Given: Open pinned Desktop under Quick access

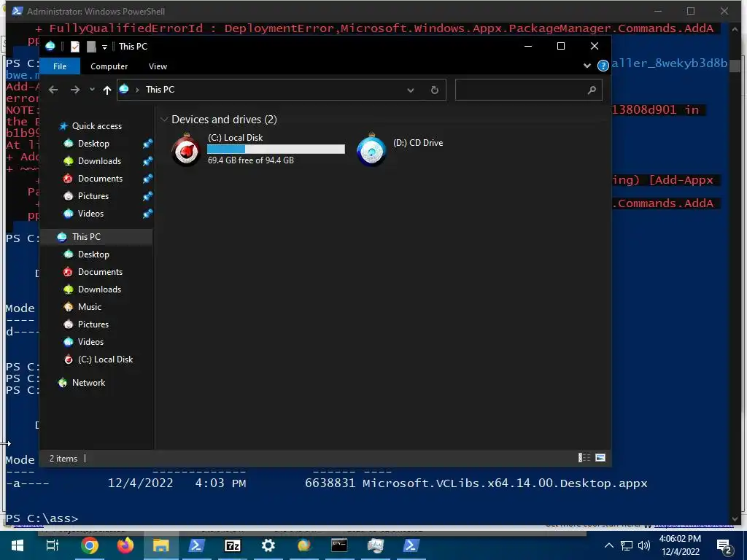Looking at the screenshot, I should coord(93,144).
